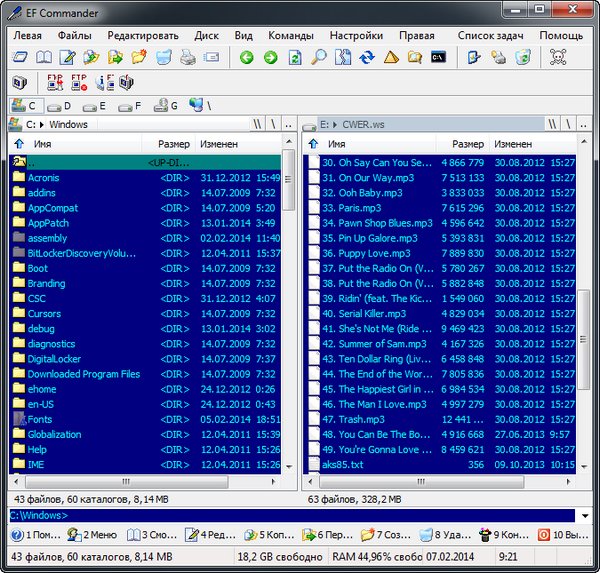Click the printer icon in toolbar
The height and width of the screenshot is (573, 600).
[188, 58]
